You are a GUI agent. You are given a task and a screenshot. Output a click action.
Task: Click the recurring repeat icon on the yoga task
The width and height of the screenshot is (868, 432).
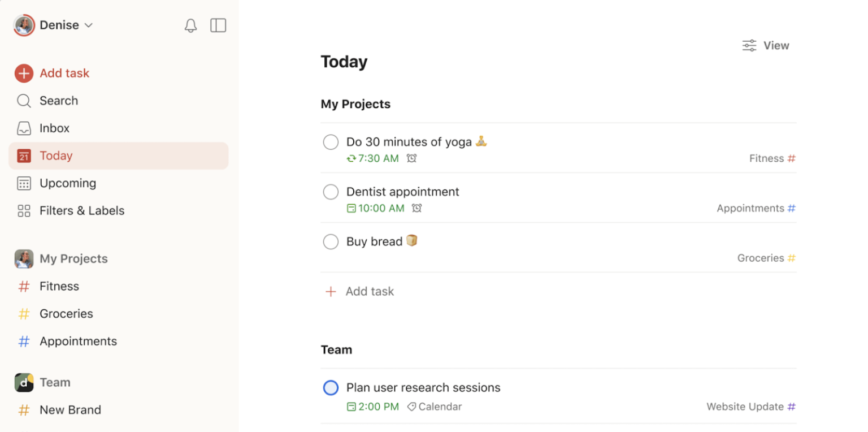[x=350, y=158]
